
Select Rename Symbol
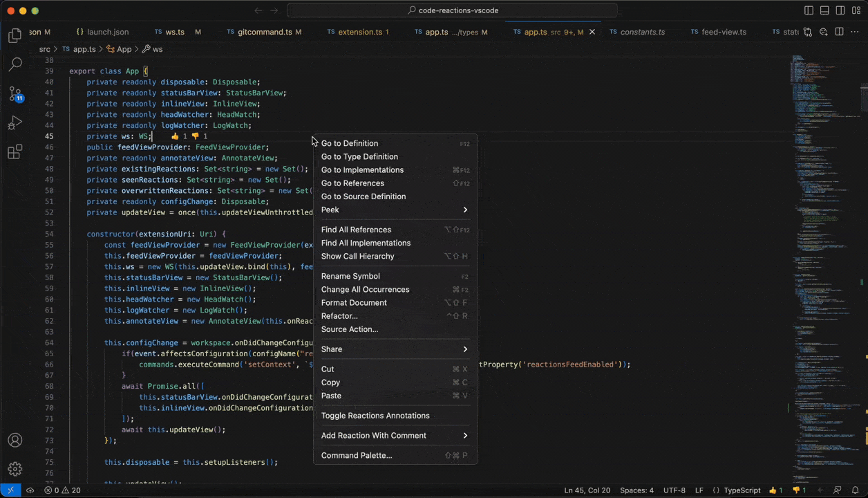coord(395,276)
